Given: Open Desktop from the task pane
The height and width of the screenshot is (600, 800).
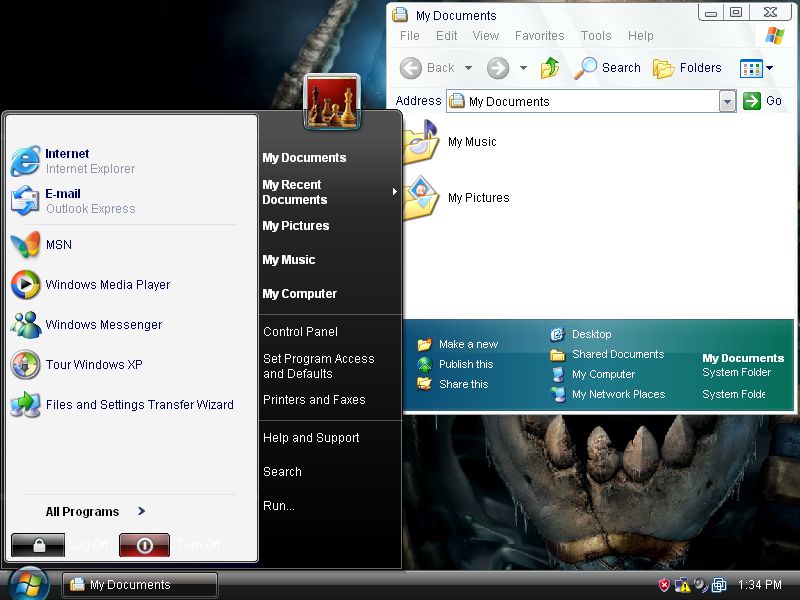Looking at the screenshot, I should click(x=581, y=334).
